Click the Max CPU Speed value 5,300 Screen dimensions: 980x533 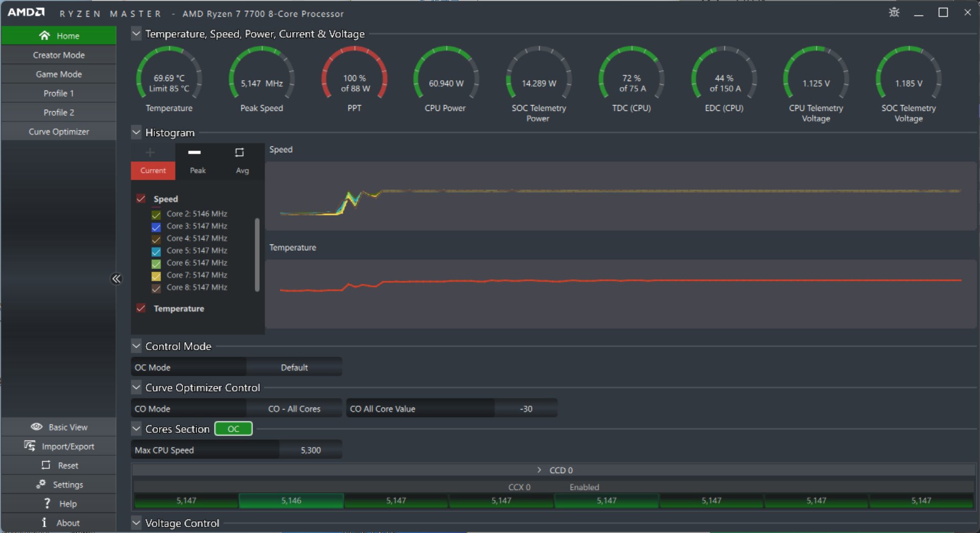(310, 450)
